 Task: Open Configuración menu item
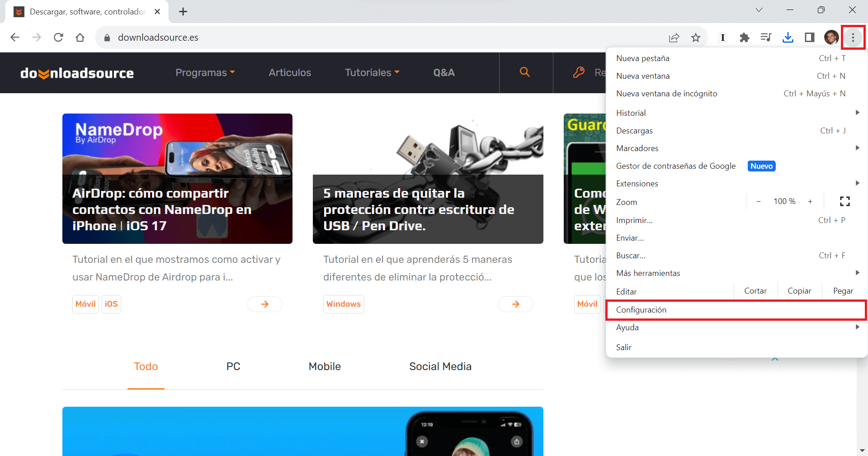point(736,310)
